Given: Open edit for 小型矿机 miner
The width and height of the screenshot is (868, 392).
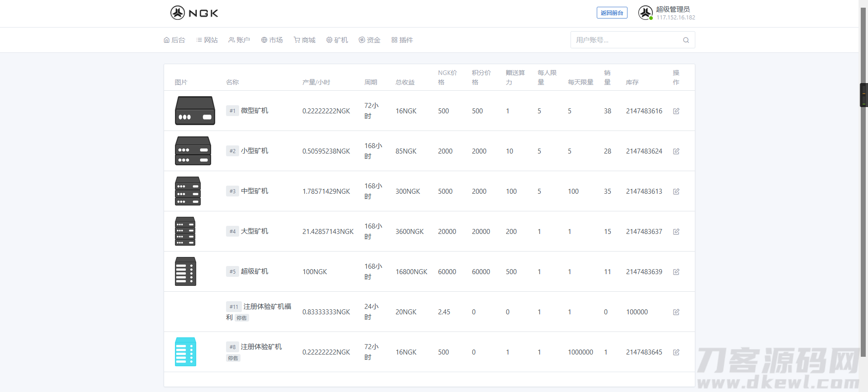Looking at the screenshot, I should (x=676, y=151).
